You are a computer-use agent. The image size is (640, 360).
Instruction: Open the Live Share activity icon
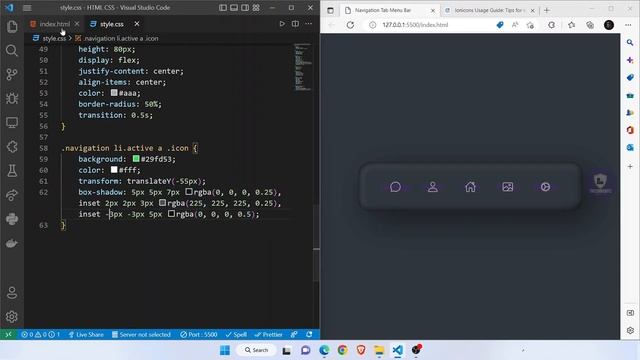point(12,195)
